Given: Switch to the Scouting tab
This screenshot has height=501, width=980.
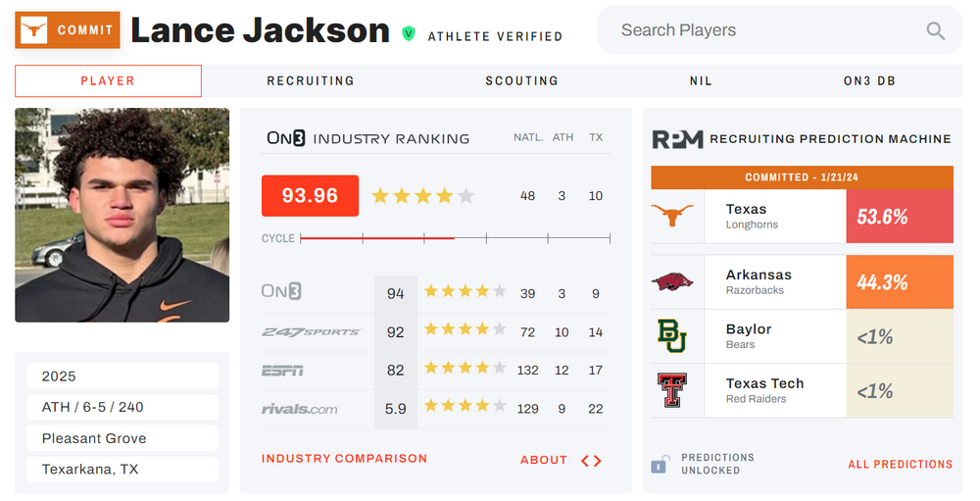Looking at the screenshot, I should click(x=521, y=81).
